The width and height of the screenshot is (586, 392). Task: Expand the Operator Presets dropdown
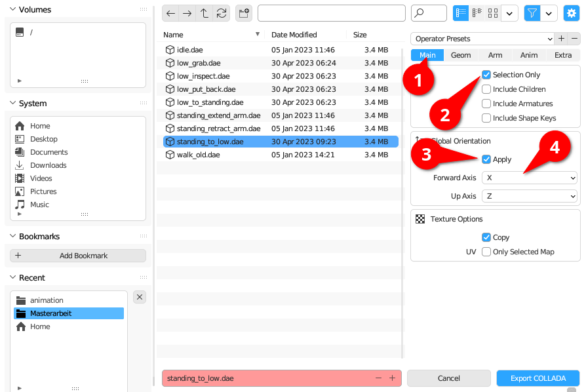[x=482, y=39]
